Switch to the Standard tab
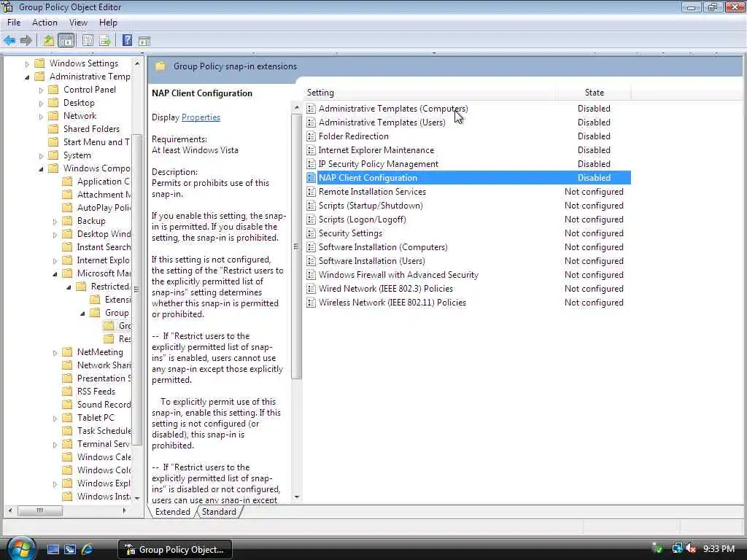 coord(219,512)
